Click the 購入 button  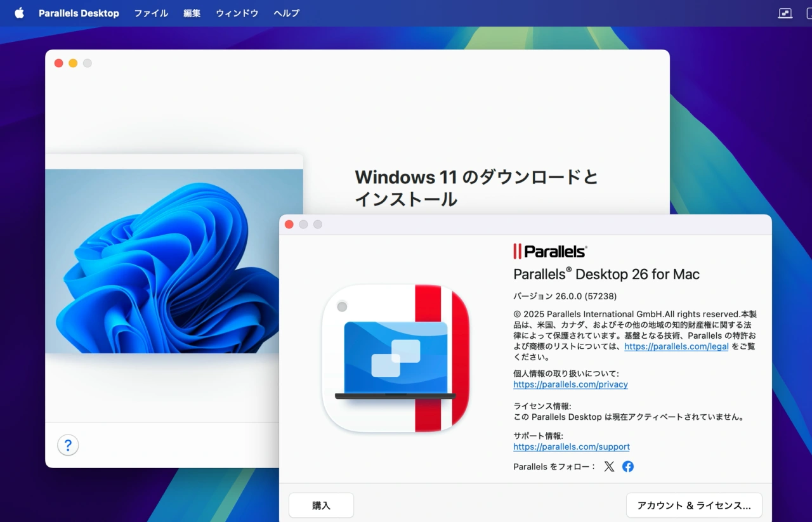point(321,505)
